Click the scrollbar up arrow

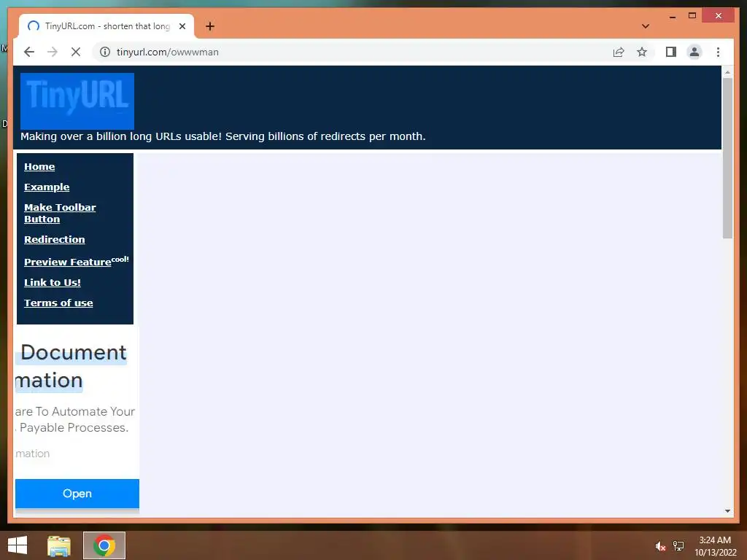click(x=727, y=72)
